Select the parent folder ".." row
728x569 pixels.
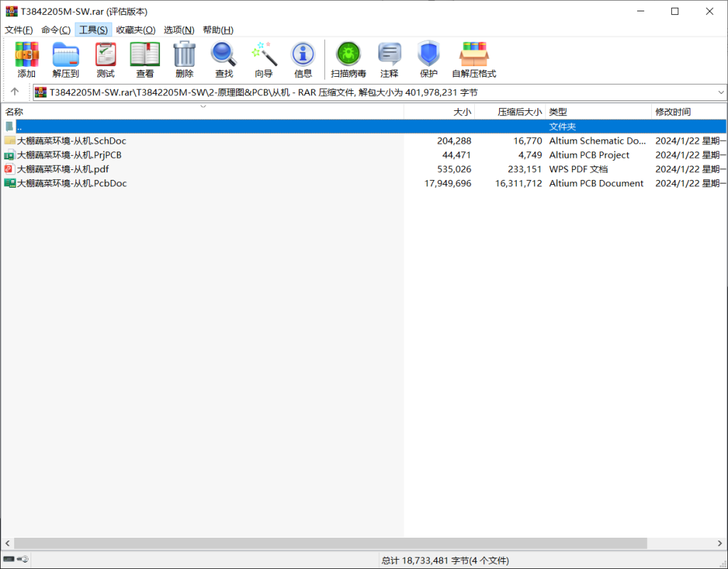coord(213,127)
